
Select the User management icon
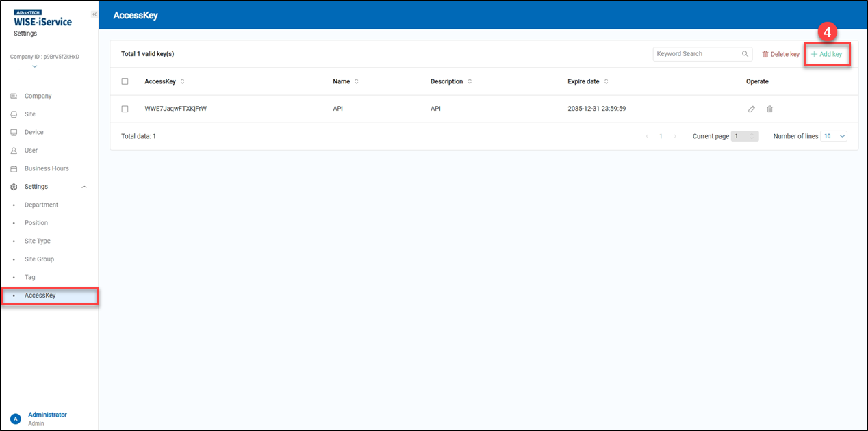[x=13, y=150]
